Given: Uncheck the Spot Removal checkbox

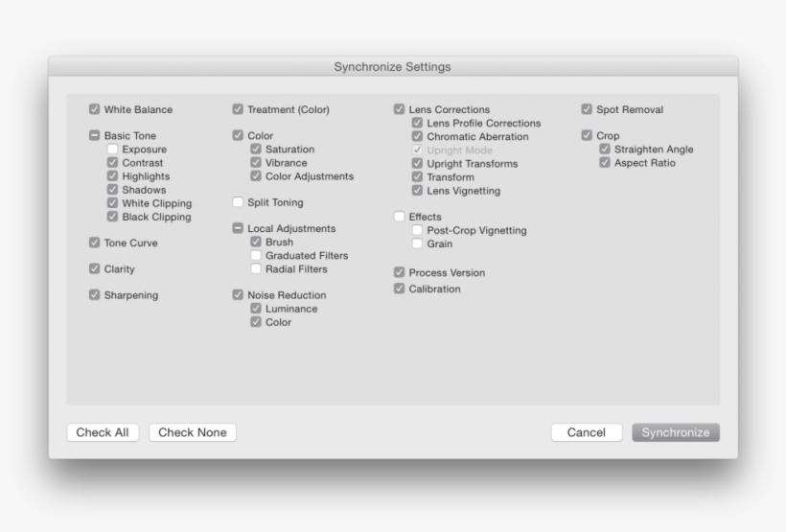Looking at the screenshot, I should coord(587,109).
